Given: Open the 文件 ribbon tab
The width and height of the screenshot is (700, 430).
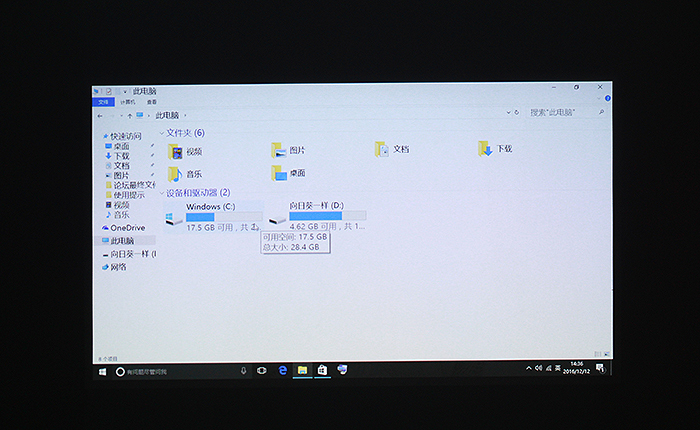Looking at the screenshot, I should pyautogui.click(x=103, y=102).
